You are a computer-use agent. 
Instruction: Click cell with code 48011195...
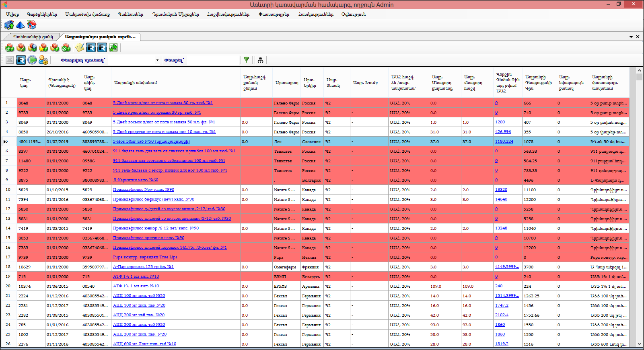[x=31, y=141]
